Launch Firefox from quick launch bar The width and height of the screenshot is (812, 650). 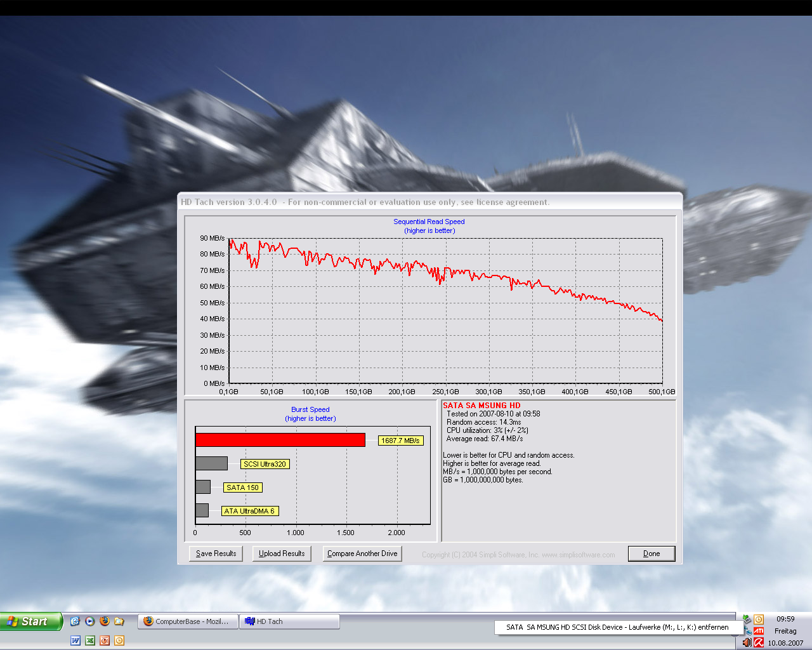click(105, 621)
